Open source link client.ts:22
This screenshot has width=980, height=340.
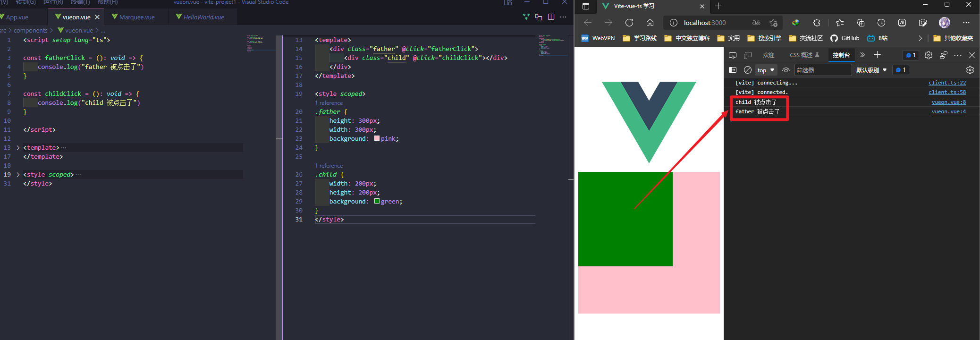(947, 83)
